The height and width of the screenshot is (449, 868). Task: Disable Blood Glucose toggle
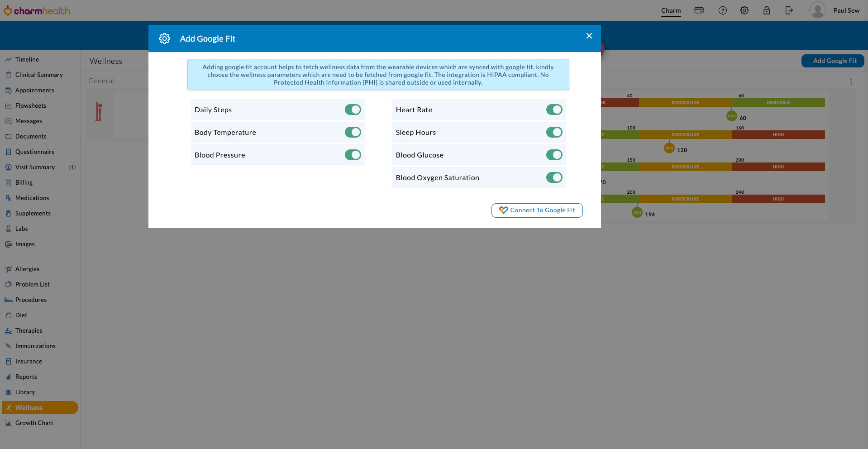coord(554,155)
